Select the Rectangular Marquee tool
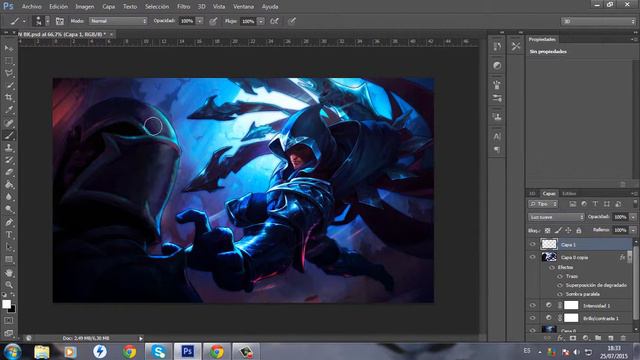The width and height of the screenshot is (640, 360). pyautogui.click(x=9, y=61)
